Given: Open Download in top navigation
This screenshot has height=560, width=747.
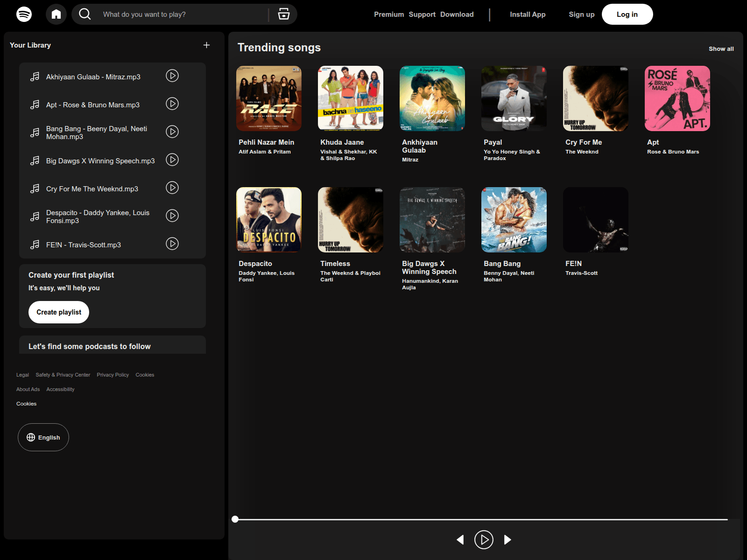Looking at the screenshot, I should tap(457, 14).
